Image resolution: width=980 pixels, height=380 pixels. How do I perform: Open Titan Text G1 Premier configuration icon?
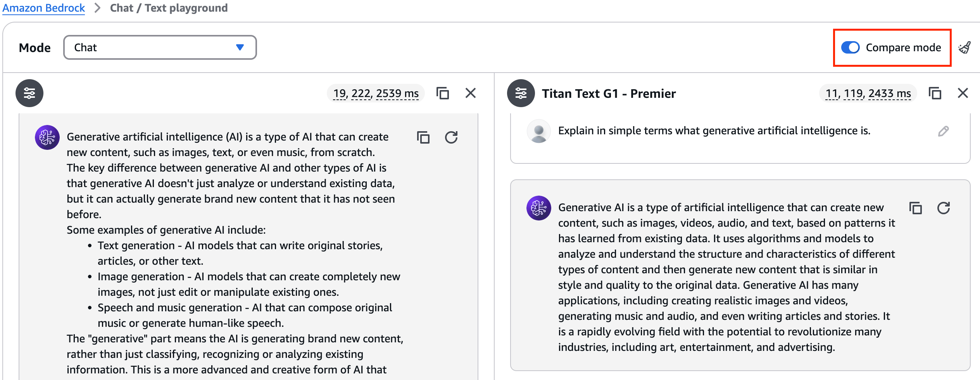pyautogui.click(x=521, y=93)
